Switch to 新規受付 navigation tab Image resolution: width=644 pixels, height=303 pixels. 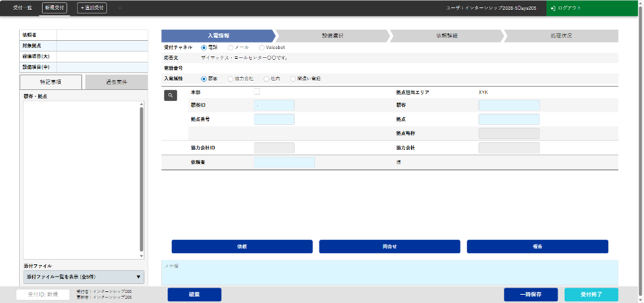click(54, 8)
